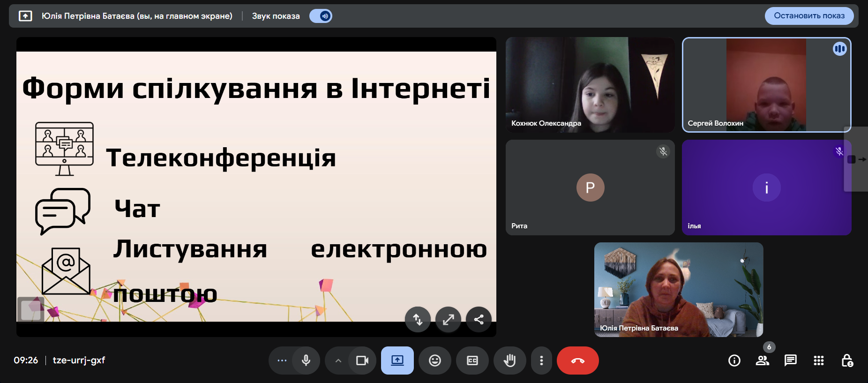Toggle closed captions
The width and height of the screenshot is (868, 383).
(x=472, y=360)
